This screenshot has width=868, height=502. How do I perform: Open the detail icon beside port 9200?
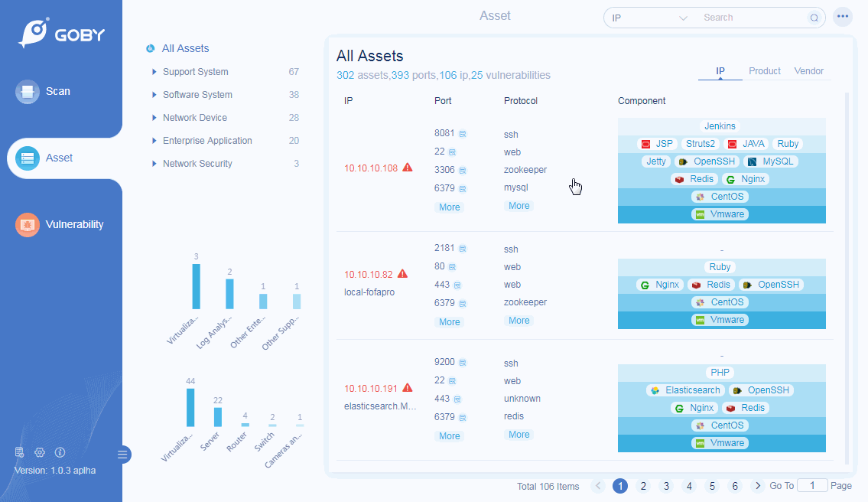coord(463,363)
